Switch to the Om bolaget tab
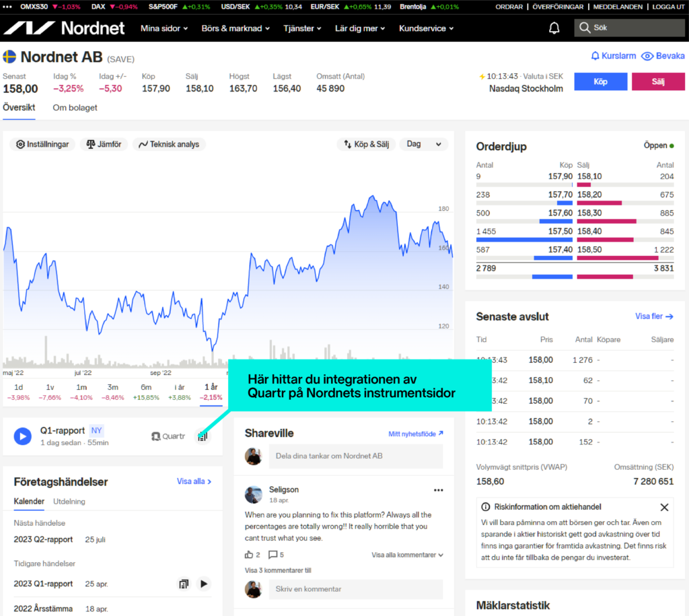 pyautogui.click(x=75, y=108)
